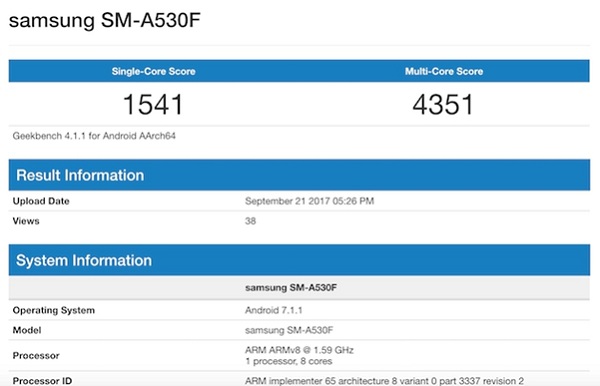Click the Upload Date label
This screenshot has height=386, width=600.
pos(41,201)
